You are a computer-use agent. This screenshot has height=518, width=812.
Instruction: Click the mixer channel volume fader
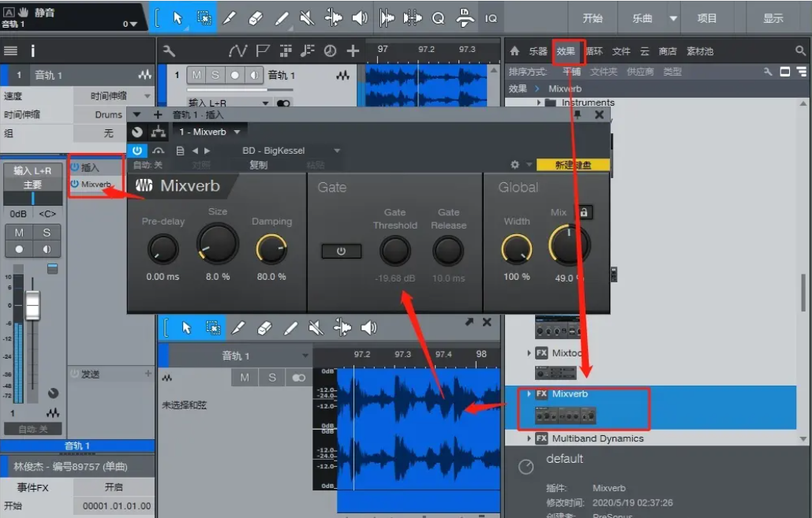click(x=32, y=305)
